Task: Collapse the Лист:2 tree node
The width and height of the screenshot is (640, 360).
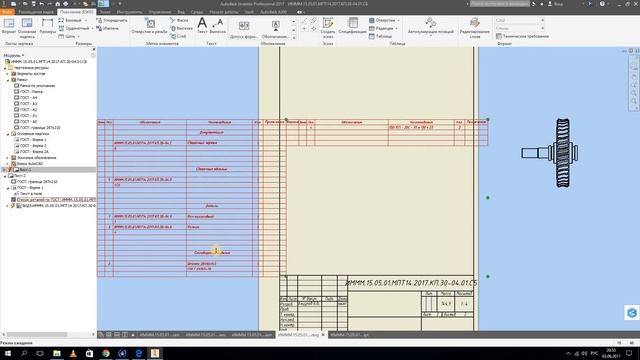Action: 5,176
